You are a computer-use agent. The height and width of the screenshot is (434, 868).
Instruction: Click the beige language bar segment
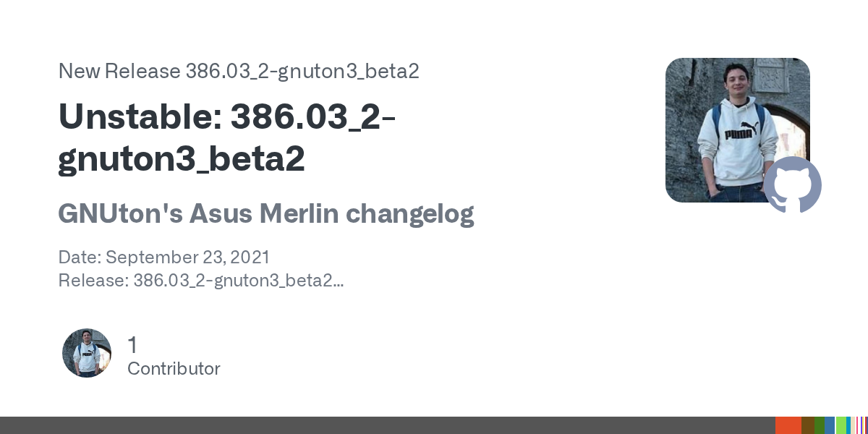point(854,425)
